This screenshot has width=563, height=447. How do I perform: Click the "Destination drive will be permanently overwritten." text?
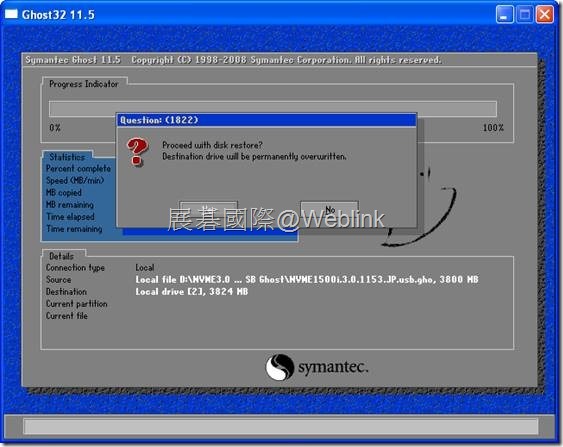[x=254, y=157]
